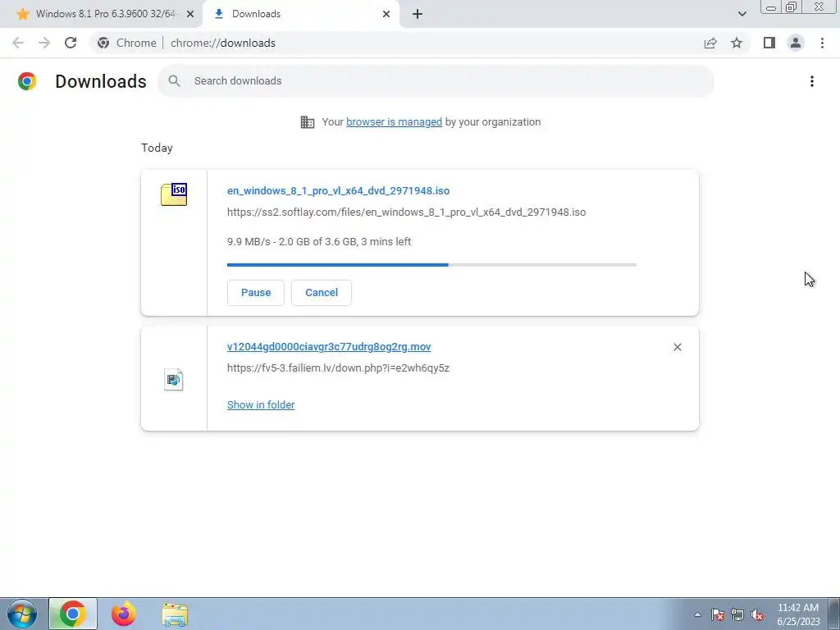Viewport: 840px width, 630px height.
Task: Click the 'Today' date heading
Action: click(157, 148)
